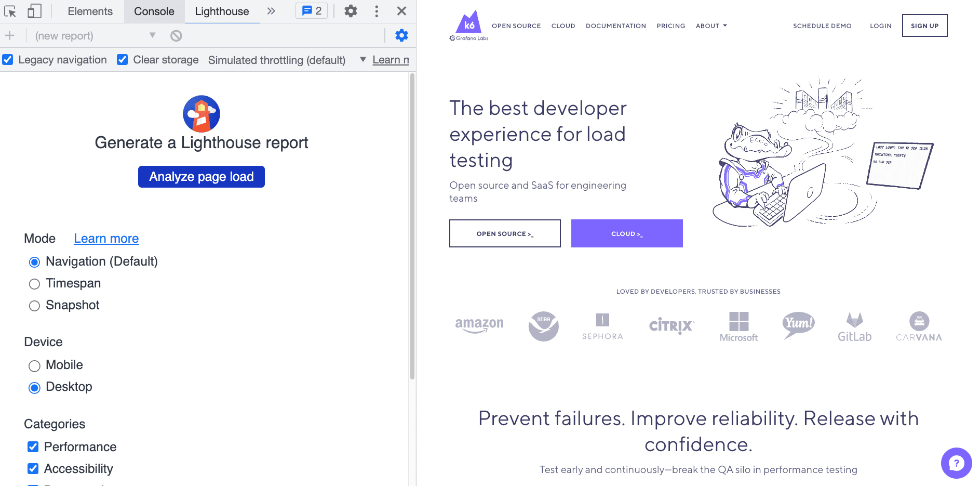Toggle the device toolbar
Image resolution: width=980 pixels, height=486 pixels.
tap(34, 10)
